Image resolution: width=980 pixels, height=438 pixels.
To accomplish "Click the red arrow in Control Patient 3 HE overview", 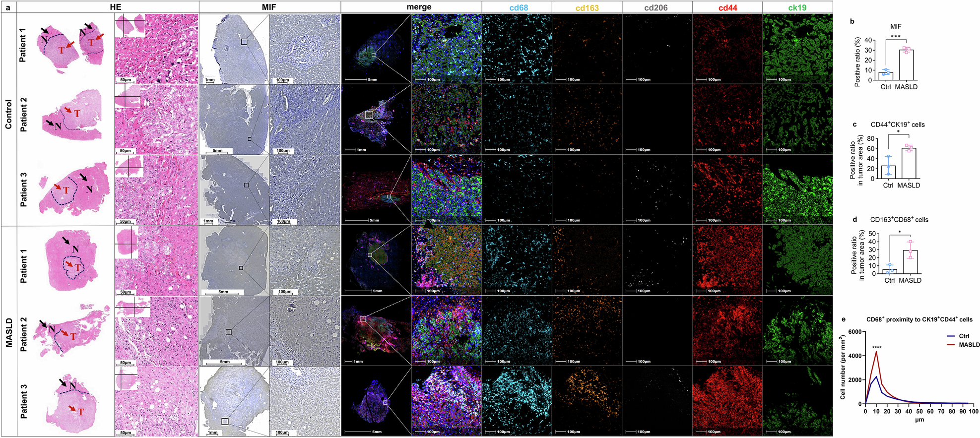I will click(x=58, y=188).
